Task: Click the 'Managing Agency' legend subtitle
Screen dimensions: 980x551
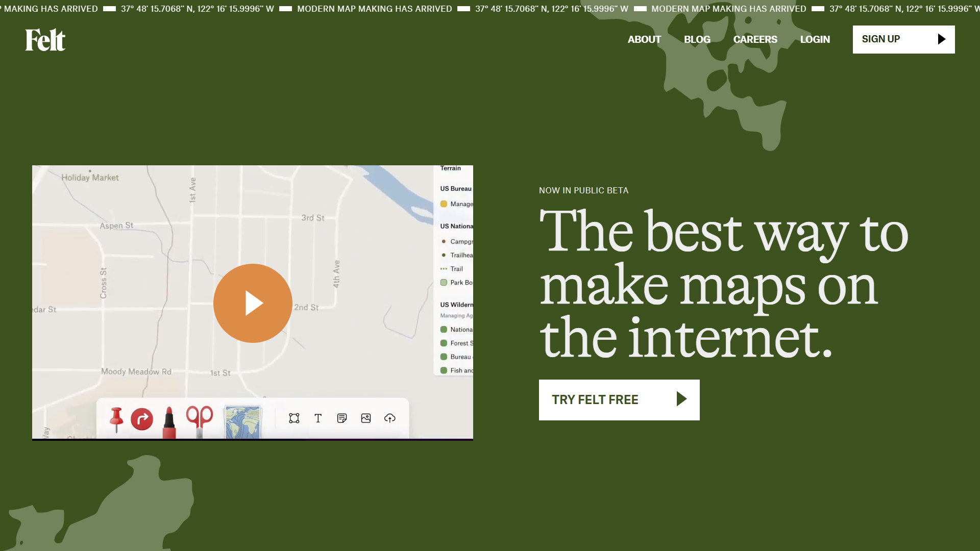Action: click(457, 316)
